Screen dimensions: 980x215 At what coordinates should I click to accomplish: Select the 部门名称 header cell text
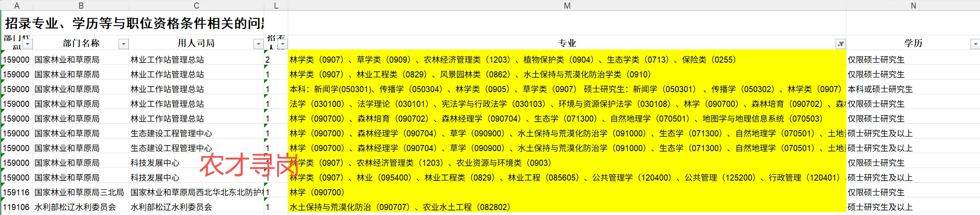click(81, 43)
